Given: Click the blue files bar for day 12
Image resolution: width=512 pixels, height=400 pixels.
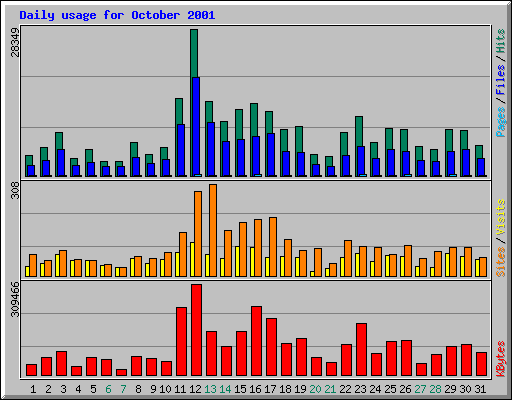Looking at the screenshot, I should click(196, 127).
